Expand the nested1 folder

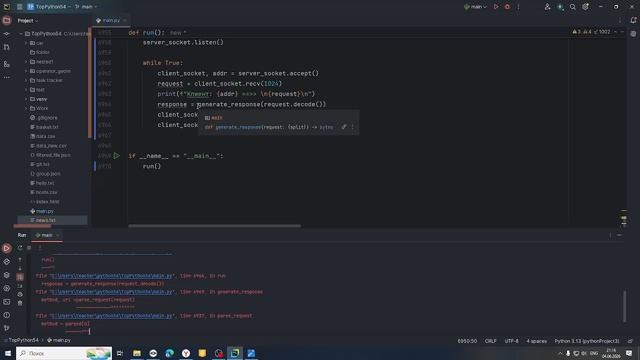26,62
